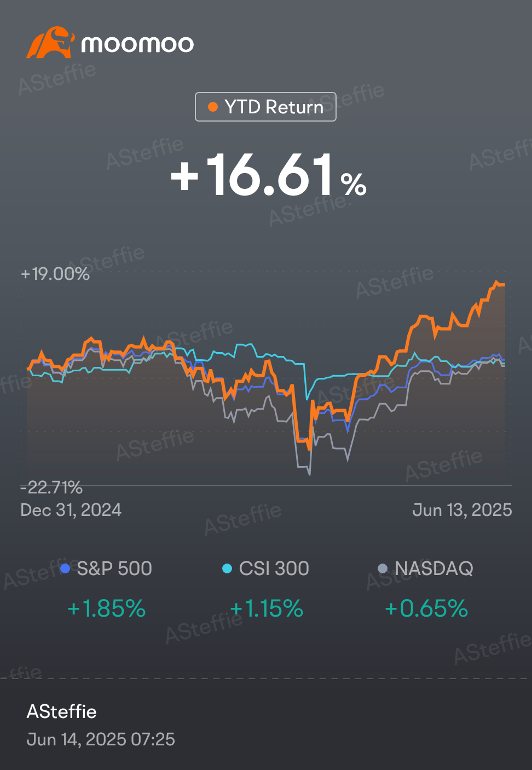532x770 pixels.
Task: Select the Dec 31, 2024 start date
Action: click(71, 510)
